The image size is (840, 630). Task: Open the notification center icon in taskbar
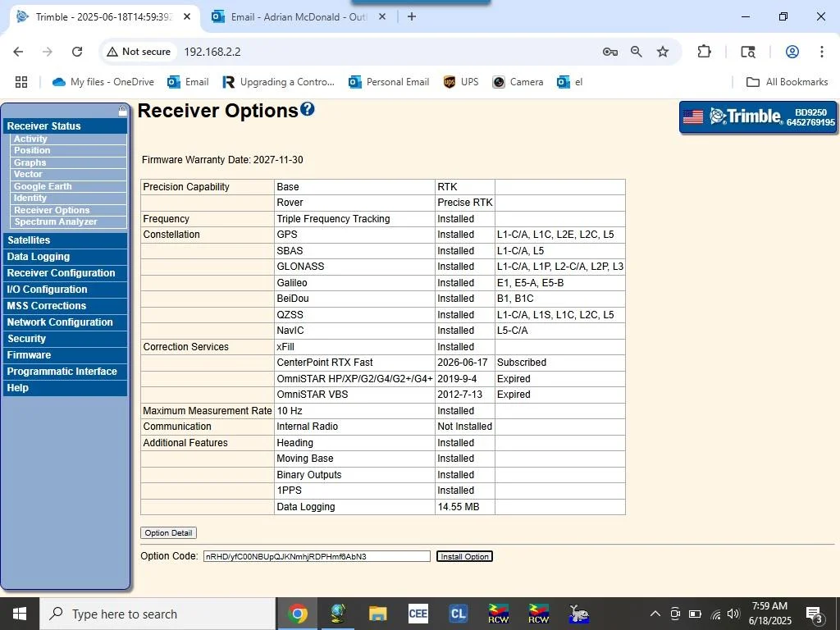[x=814, y=614]
